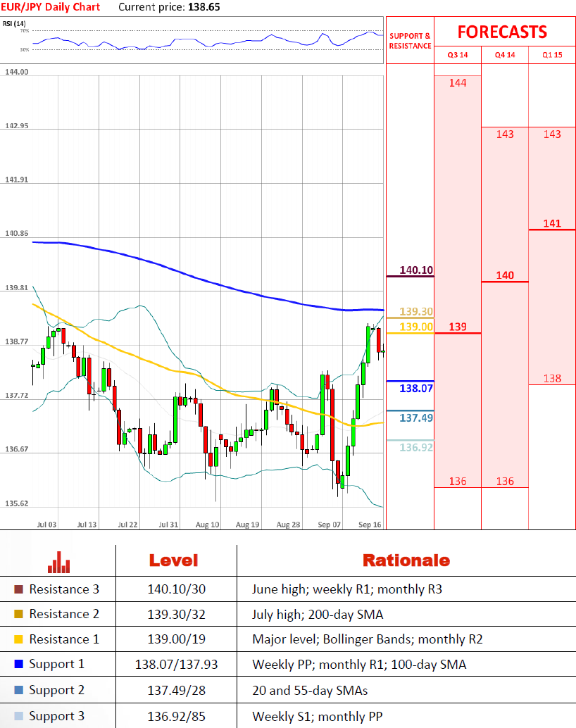Click the 140.86 y-axis price label
The image size is (576, 728).
17,234
